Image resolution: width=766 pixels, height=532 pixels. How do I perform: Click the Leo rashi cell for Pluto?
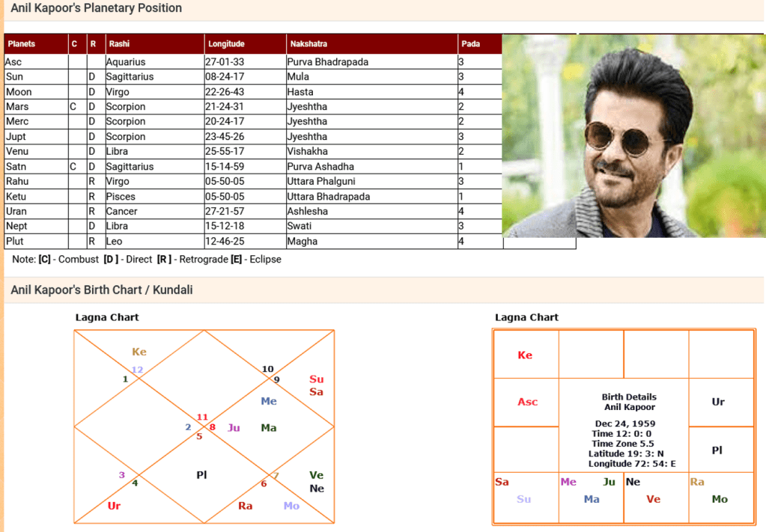[x=116, y=242]
